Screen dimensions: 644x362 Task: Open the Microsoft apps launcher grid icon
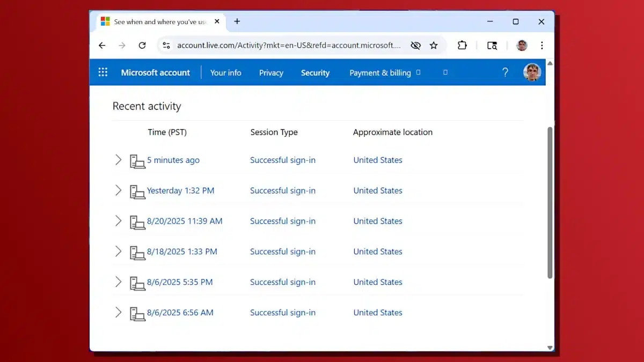click(103, 72)
